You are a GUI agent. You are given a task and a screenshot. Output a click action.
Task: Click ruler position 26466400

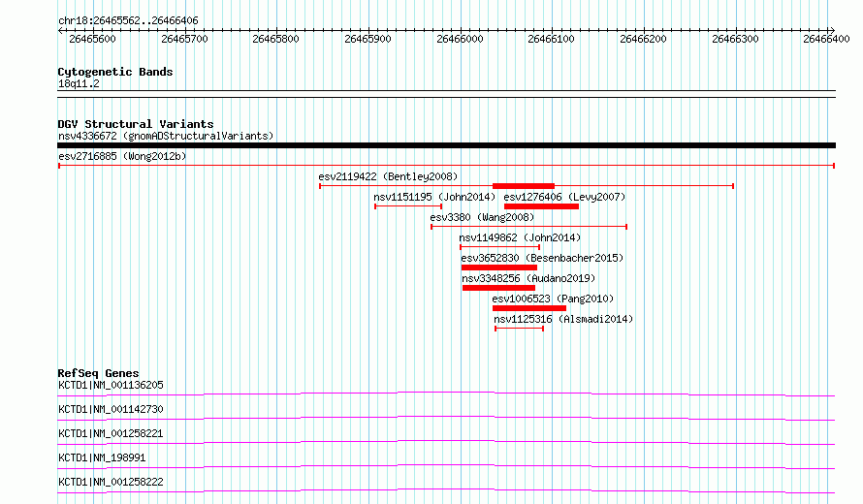pos(826,39)
